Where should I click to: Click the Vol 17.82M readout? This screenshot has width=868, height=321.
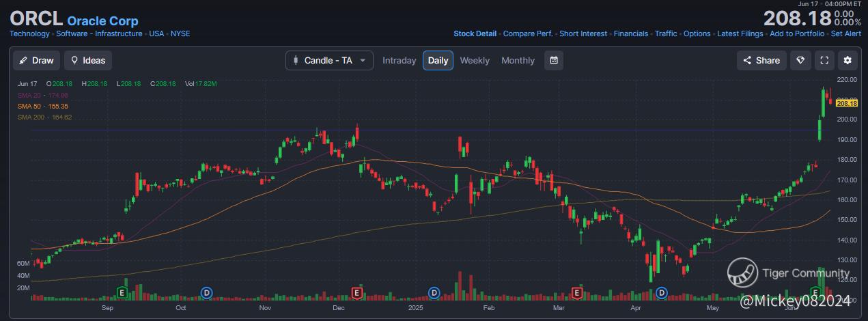coord(201,83)
